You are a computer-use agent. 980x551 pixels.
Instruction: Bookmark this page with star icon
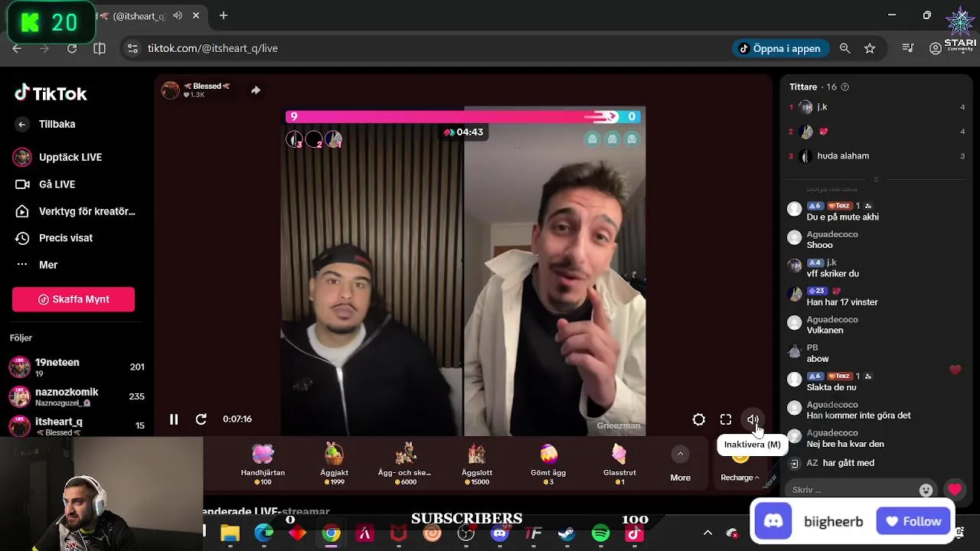point(870,48)
